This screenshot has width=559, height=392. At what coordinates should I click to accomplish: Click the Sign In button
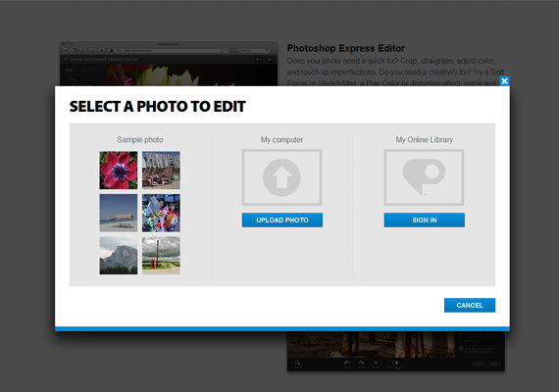point(425,220)
